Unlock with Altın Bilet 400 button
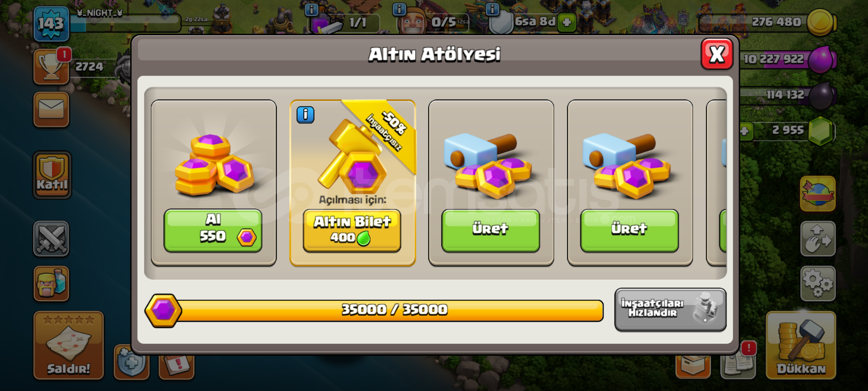 click(352, 230)
